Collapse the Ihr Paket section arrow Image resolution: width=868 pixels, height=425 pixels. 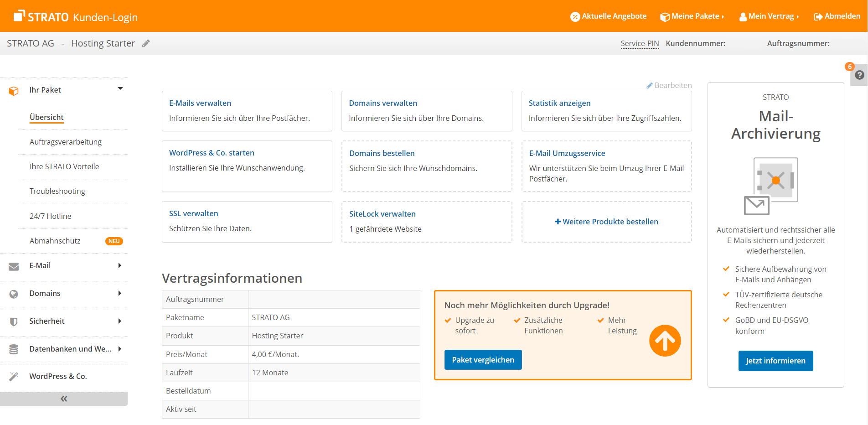(120, 88)
